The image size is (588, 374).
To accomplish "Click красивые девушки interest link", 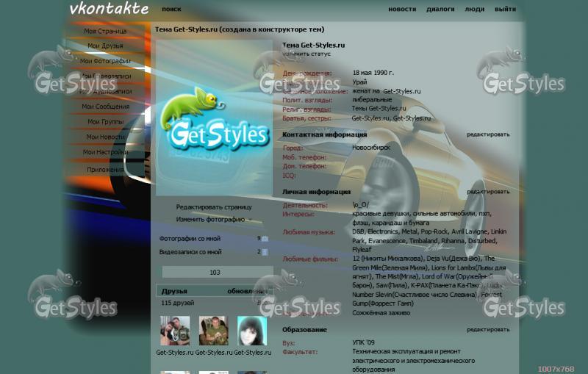I will coord(381,214).
